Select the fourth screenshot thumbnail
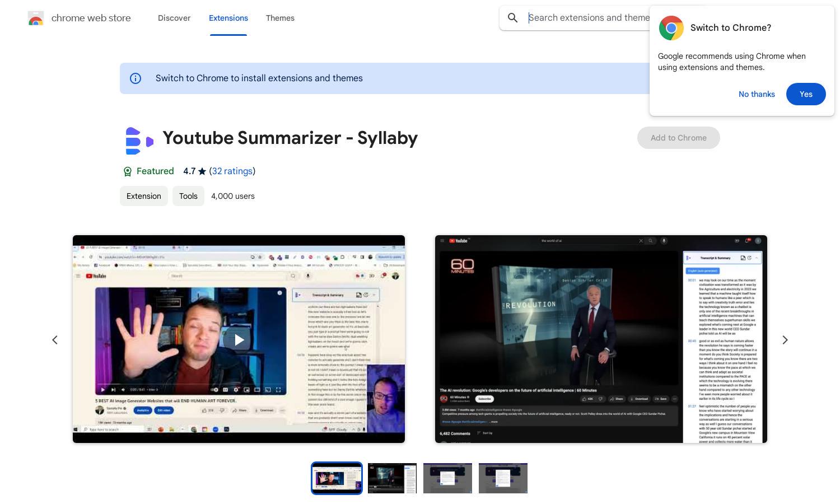Screen dimensions: 840x504 click(503, 478)
